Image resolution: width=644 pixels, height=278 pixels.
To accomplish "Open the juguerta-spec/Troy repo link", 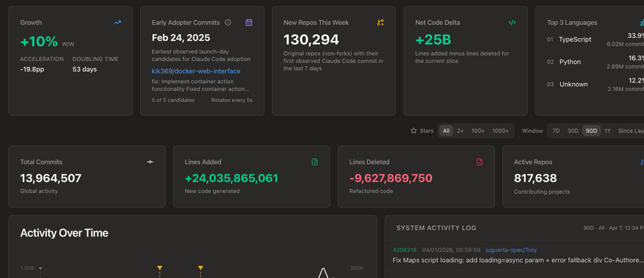I will pyautogui.click(x=511, y=250).
